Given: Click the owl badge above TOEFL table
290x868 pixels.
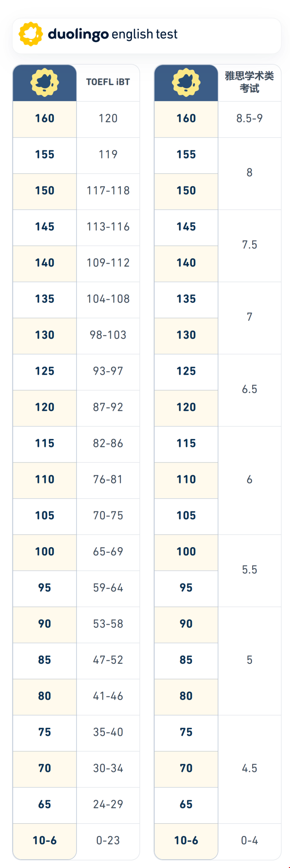Looking at the screenshot, I should pyautogui.click(x=44, y=82).
